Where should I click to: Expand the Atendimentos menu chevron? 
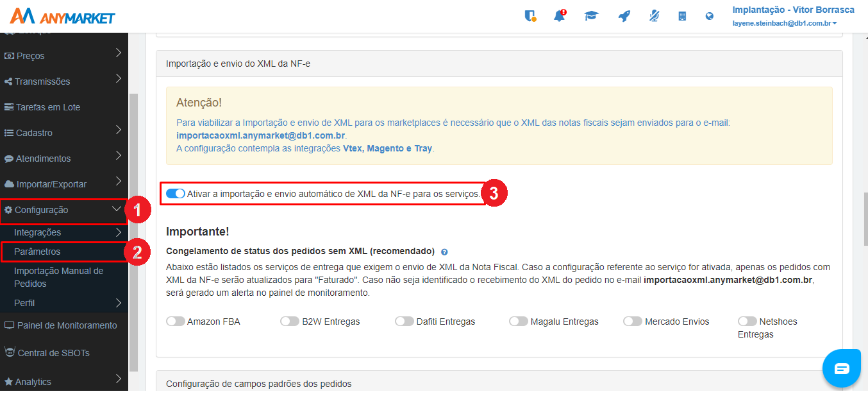coord(119,156)
